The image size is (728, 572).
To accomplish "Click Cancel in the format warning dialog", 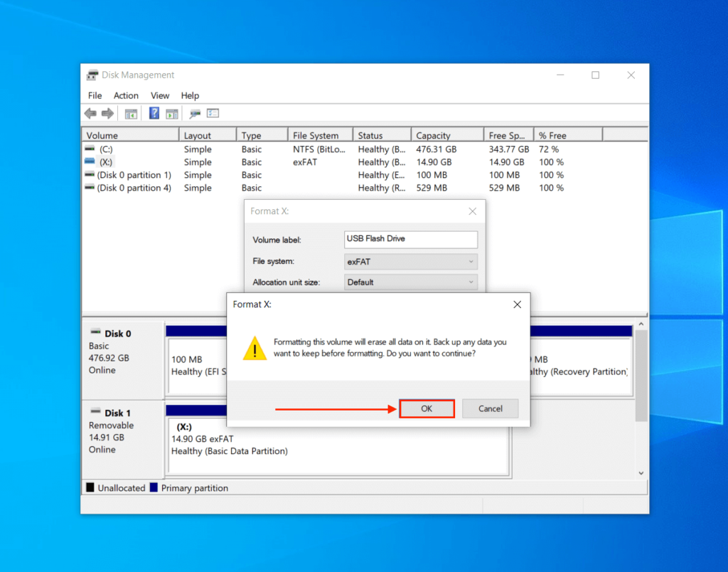I will pyautogui.click(x=491, y=408).
